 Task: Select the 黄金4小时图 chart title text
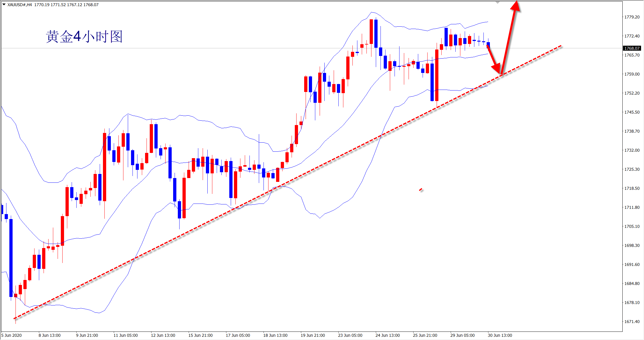click(84, 37)
